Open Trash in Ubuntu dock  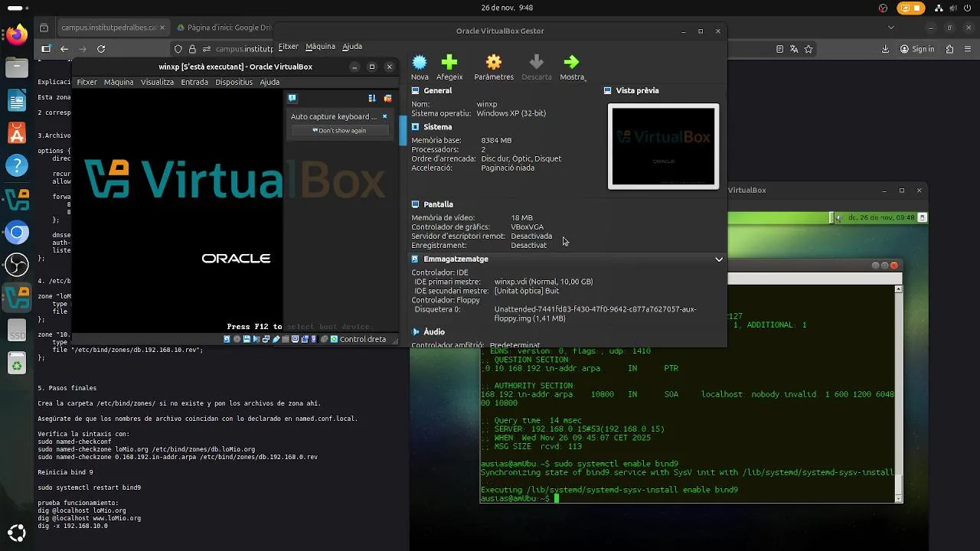pos(17,364)
